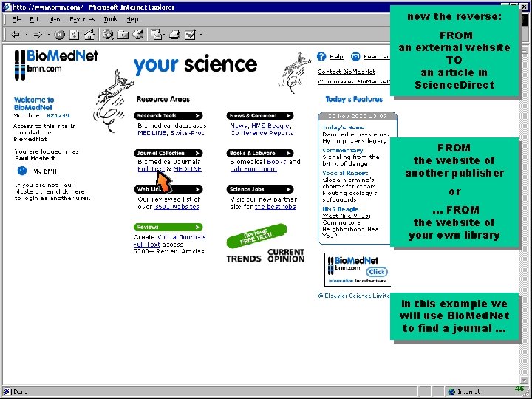
Task: Click the Edit page toolbar icon
Action: (x=191, y=35)
